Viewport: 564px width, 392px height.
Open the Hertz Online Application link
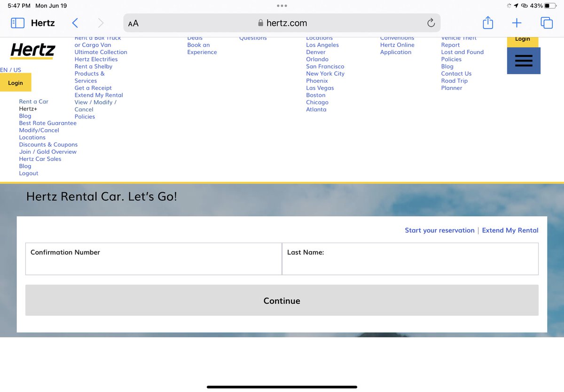(x=397, y=48)
